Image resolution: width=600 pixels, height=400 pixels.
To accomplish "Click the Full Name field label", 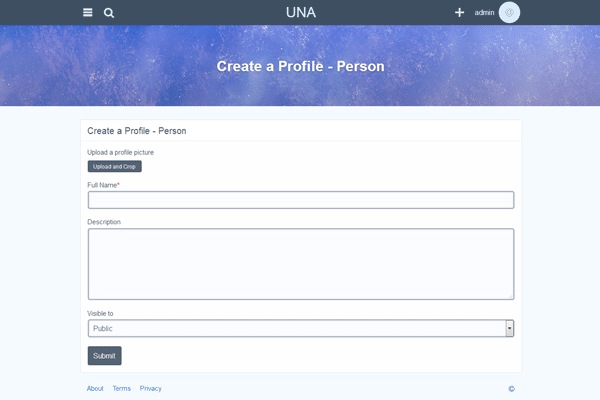I will tap(103, 185).
